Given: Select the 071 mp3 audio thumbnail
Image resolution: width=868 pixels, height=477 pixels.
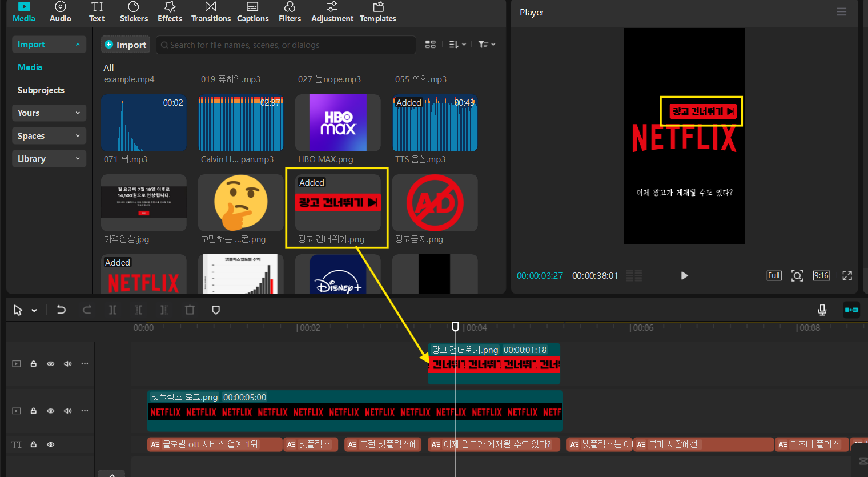Looking at the screenshot, I should pos(144,123).
